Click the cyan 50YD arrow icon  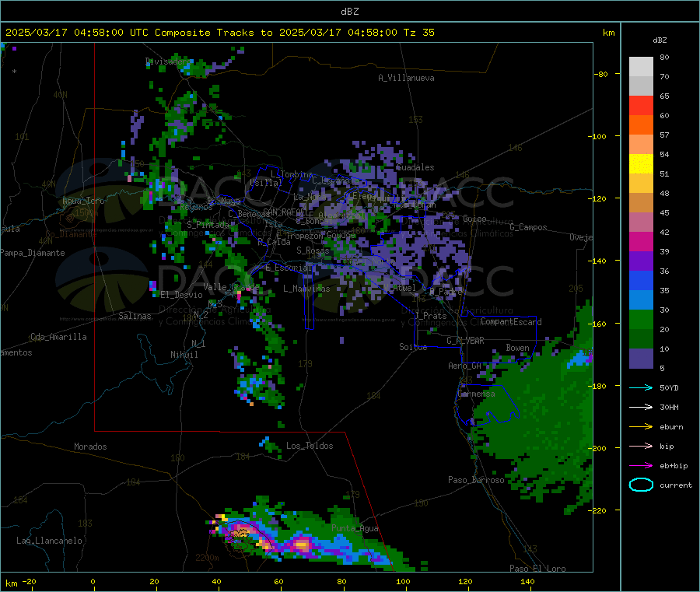641,387
